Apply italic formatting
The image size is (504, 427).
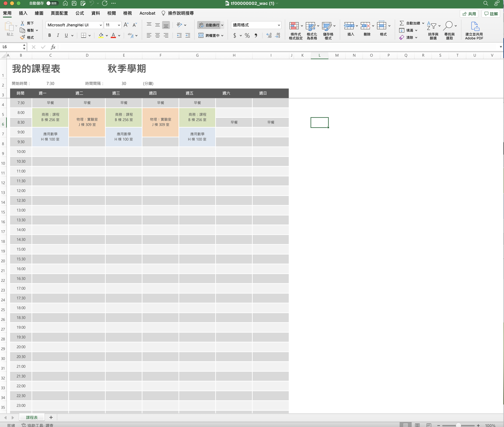(x=58, y=35)
